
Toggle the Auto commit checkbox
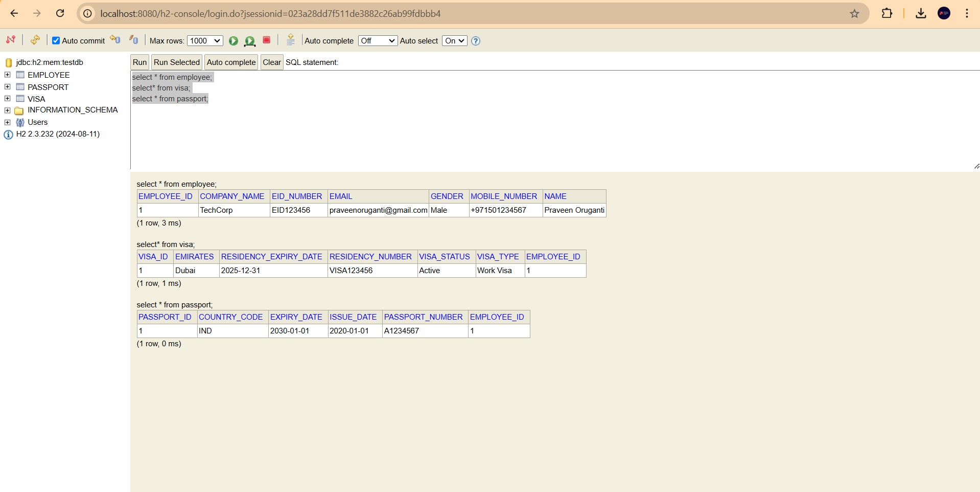56,40
